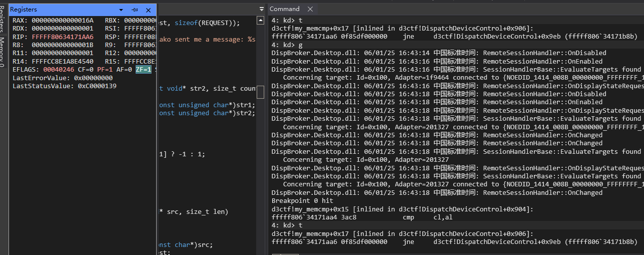Screen dimensions: 644x255
Task: Open source window tab list dropdown
Action: point(261,9)
